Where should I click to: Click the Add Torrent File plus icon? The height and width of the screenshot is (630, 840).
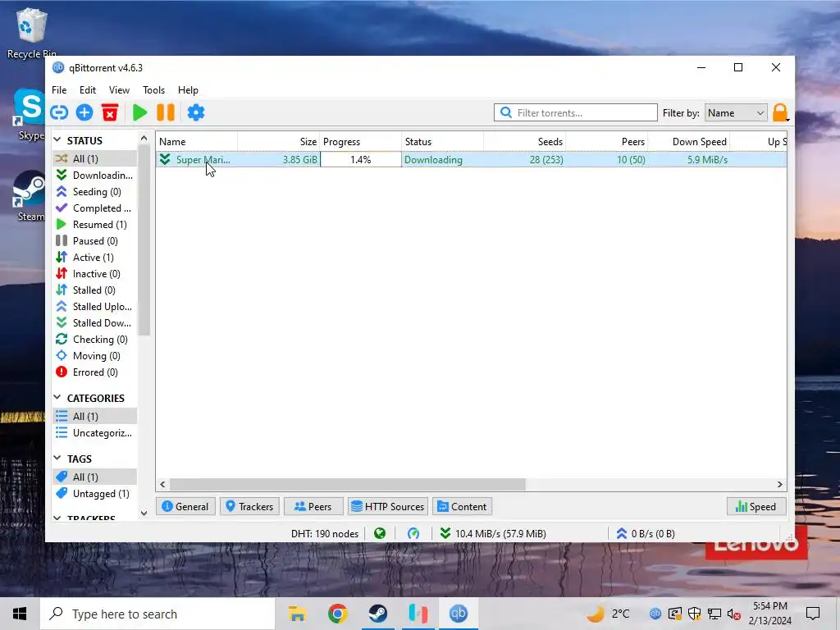(x=84, y=113)
